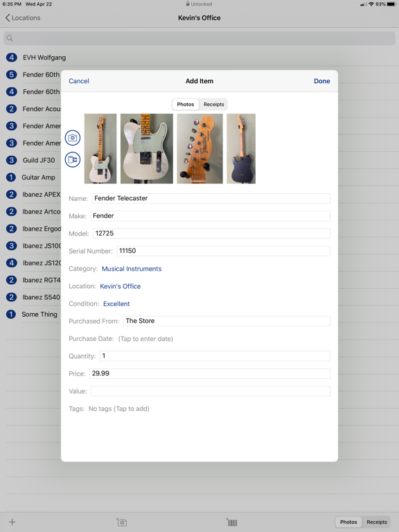Image resolution: width=399 pixels, height=532 pixels.
Task: Open guitar body close-up photo
Action: coord(147,149)
